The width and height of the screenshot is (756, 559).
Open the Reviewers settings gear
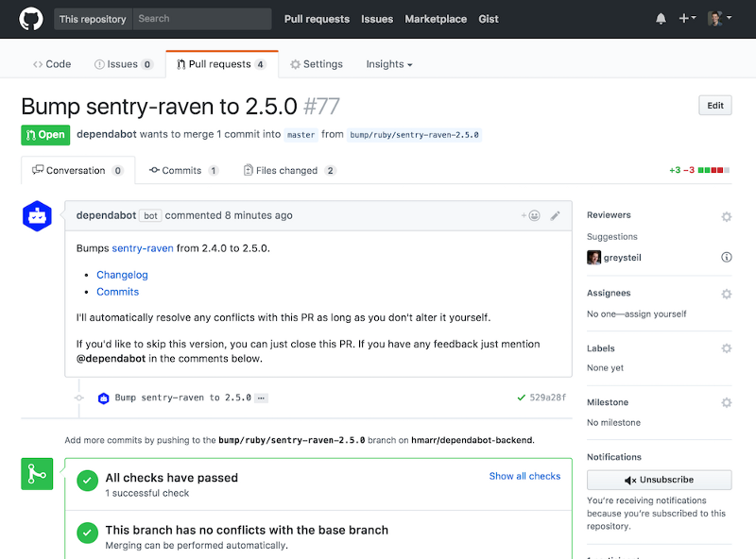[726, 216]
